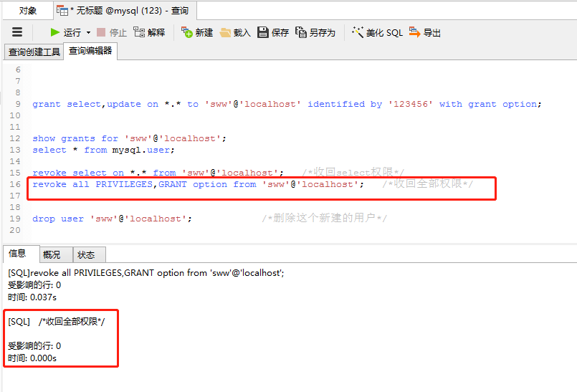Image resolution: width=577 pixels, height=392 pixels.
Task: Click the comment 收回select权限
Action: point(353,172)
